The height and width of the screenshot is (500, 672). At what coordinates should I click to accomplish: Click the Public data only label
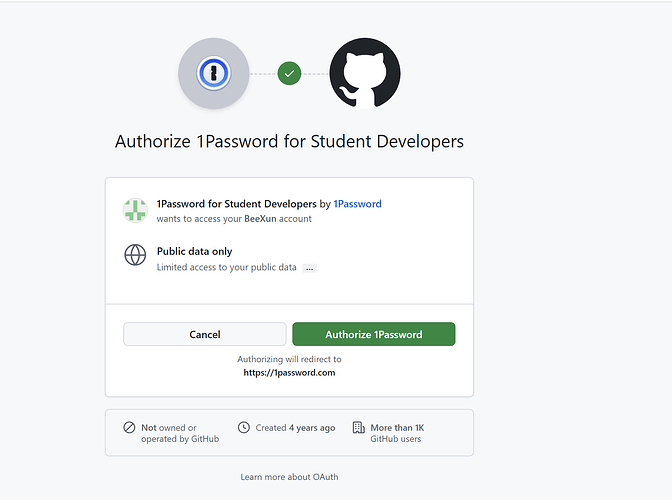click(195, 251)
